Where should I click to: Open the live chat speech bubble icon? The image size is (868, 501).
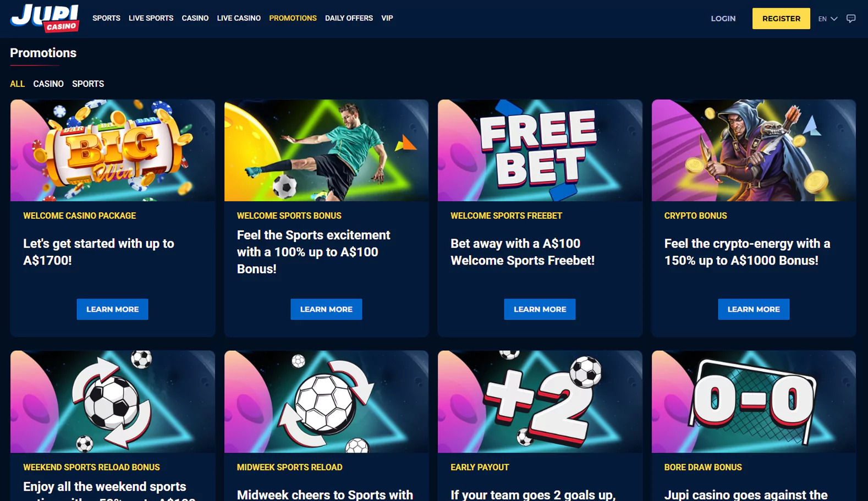pos(851,18)
